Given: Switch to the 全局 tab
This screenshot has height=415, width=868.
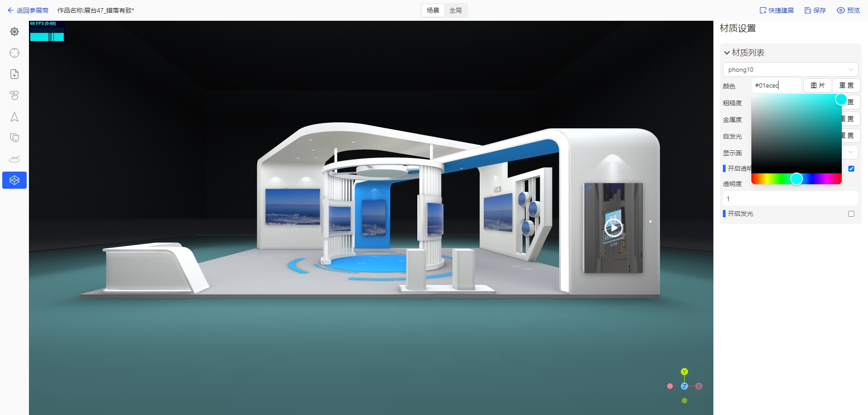Looking at the screenshot, I should pos(455,10).
